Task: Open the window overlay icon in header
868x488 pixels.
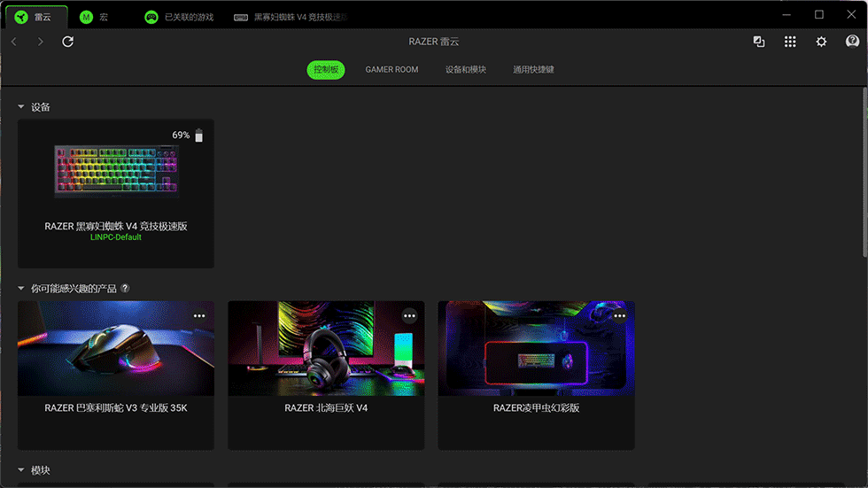Action: point(759,42)
